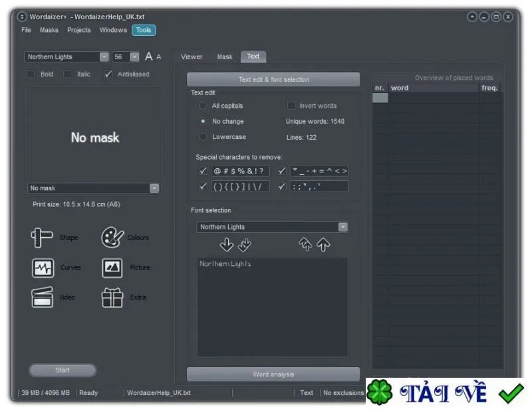Select the All capitals radio button
Image resolution: width=532 pixels, height=413 pixels.
(203, 106)
